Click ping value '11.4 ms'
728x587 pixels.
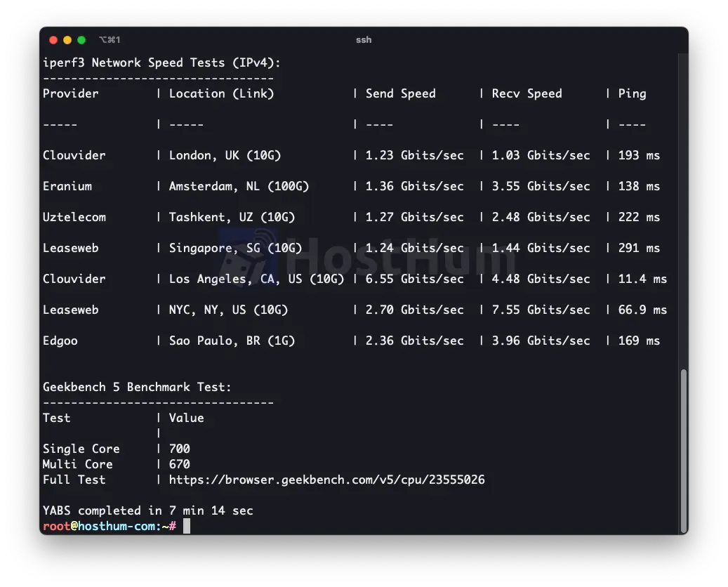pos(642,279)
